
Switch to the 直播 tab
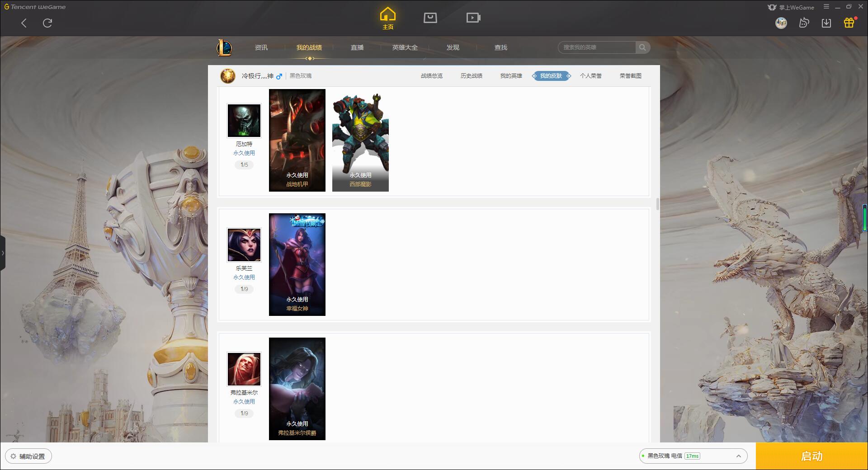[357, 47]
